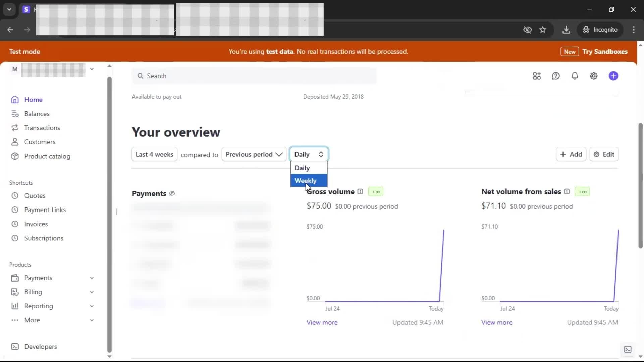The height and width of the screenshot is (362, 644).
Task: Open the shell terminal icon at bottom right
Action: coord(628,349)
